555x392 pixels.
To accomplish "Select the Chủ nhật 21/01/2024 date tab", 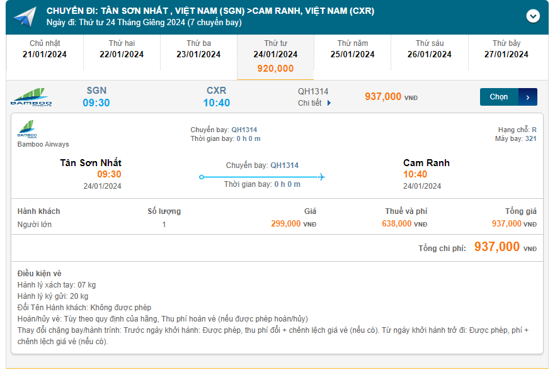I will point(45,49).
